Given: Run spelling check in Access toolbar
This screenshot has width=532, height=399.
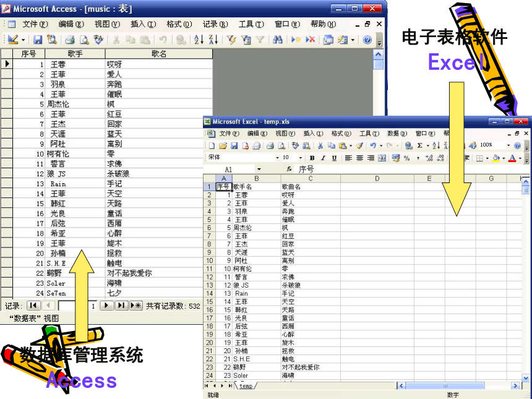Looking at the screenshot, I should [98, 40].
